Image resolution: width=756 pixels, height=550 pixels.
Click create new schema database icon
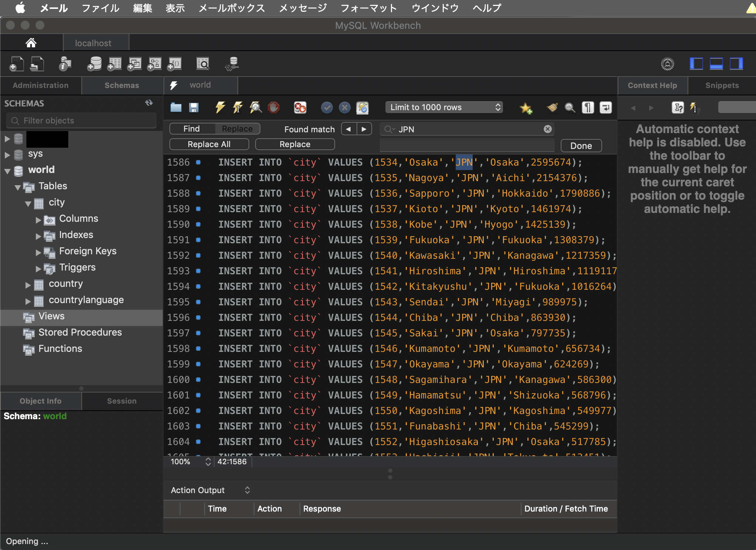94,64
